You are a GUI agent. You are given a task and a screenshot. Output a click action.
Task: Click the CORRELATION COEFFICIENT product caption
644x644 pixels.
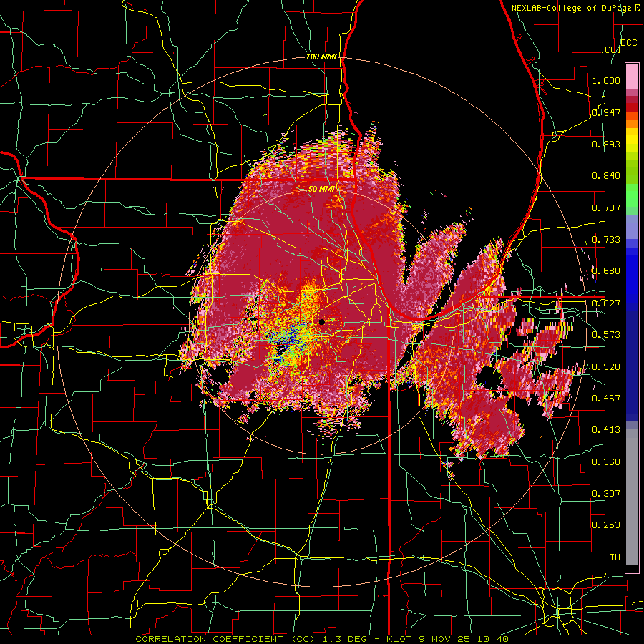(x=322, y=639)
